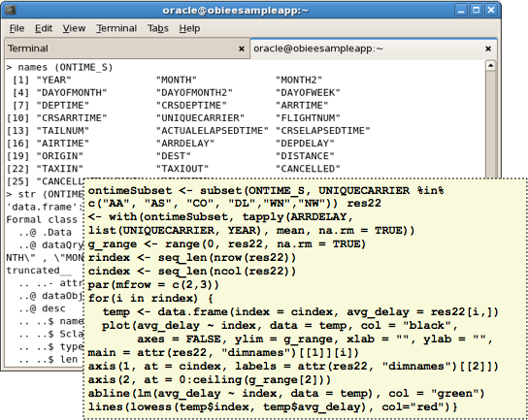This screenshot has width=528, height=420.
Task: Click the "CANCELLED" column name
Action: [x=308, y=169]
